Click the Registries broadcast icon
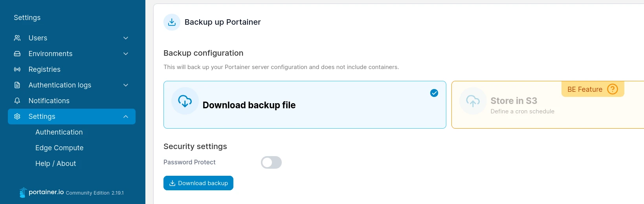This screenshot has height=204, width=644. click(x=17, y=69)
